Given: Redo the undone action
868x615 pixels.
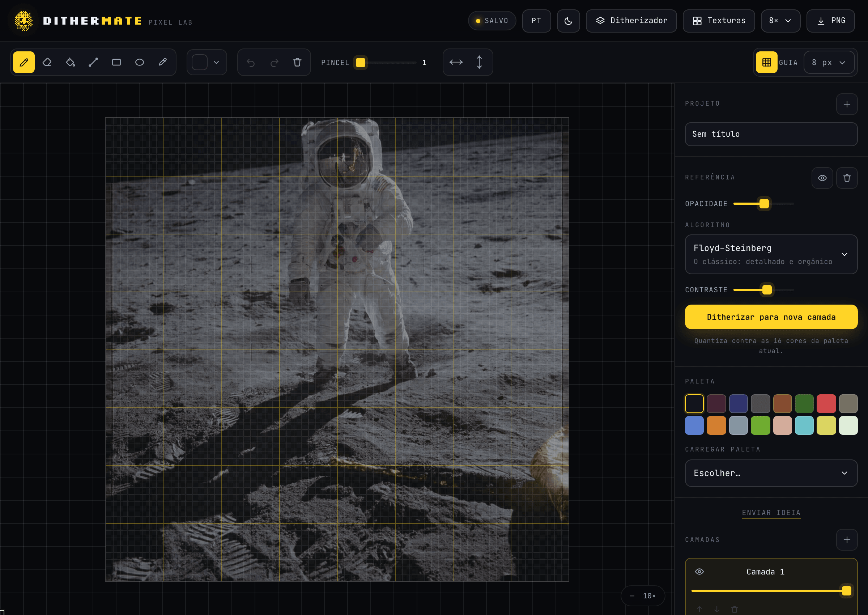Looking at the screenshot, I should [274, 62].
